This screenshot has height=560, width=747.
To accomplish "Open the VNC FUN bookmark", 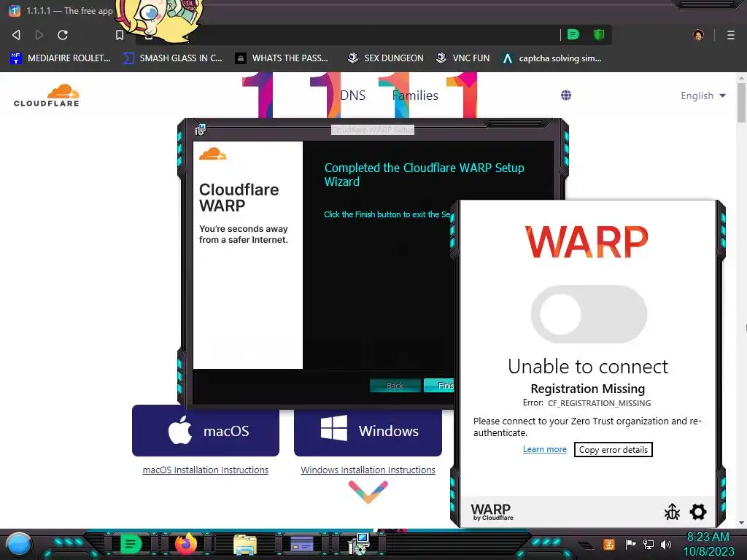I will pos(463,58).
